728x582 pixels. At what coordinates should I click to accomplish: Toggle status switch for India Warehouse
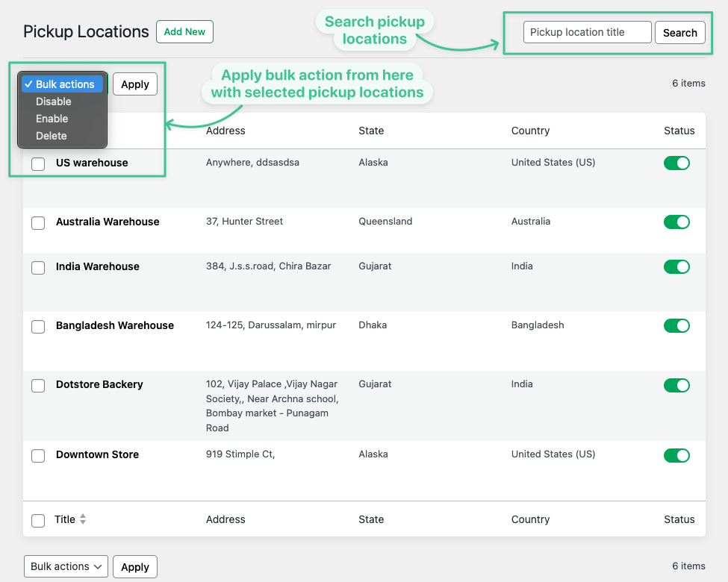coord(676,267)
